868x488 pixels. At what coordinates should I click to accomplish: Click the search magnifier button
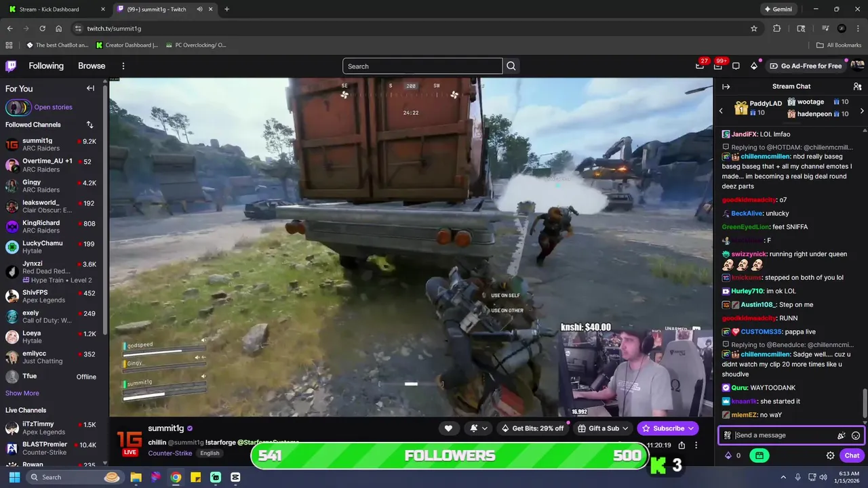tap(511, 66)
